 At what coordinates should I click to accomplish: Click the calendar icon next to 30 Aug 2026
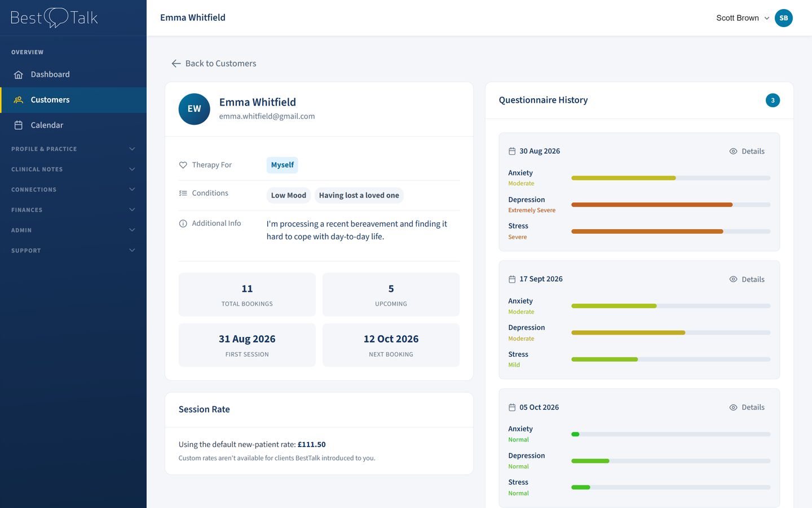point(512,151)
